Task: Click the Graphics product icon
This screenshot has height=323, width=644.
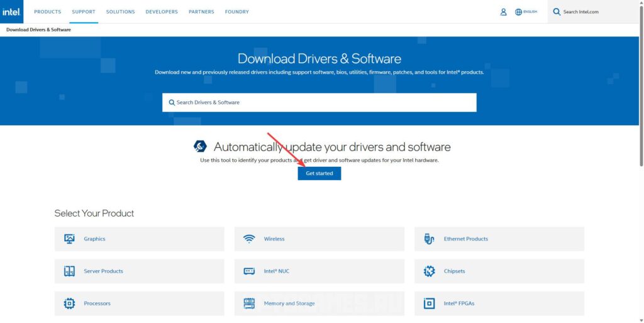Action: tap(69, 239)
